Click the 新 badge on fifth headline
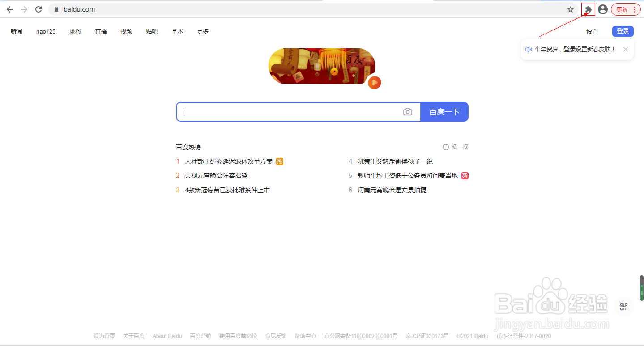The image size is (644, 346). [x=465, y=176]
